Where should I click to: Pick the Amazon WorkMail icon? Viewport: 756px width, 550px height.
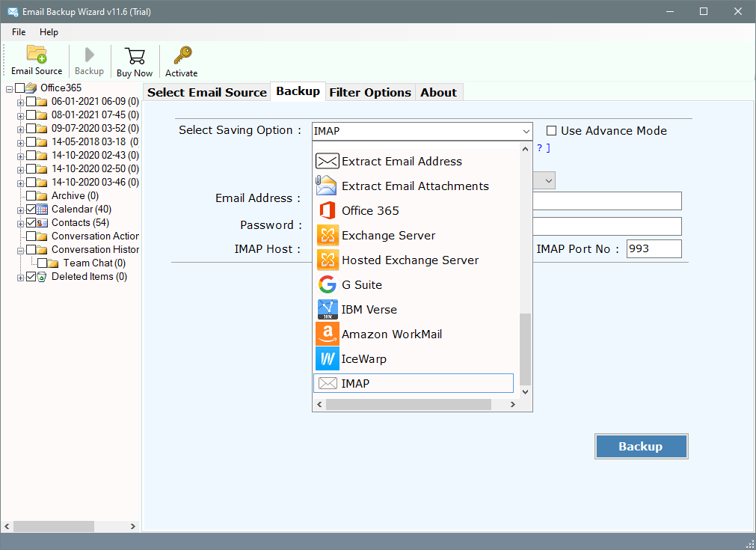328,334
